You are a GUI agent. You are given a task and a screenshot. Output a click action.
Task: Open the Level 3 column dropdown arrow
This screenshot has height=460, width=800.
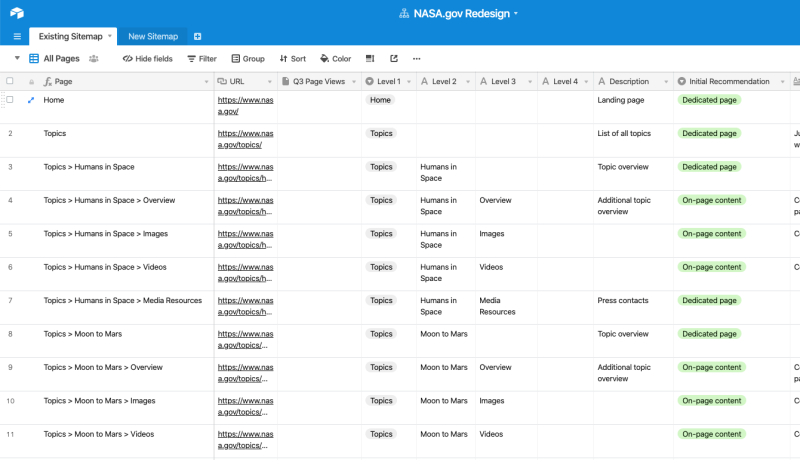[530, 82]
